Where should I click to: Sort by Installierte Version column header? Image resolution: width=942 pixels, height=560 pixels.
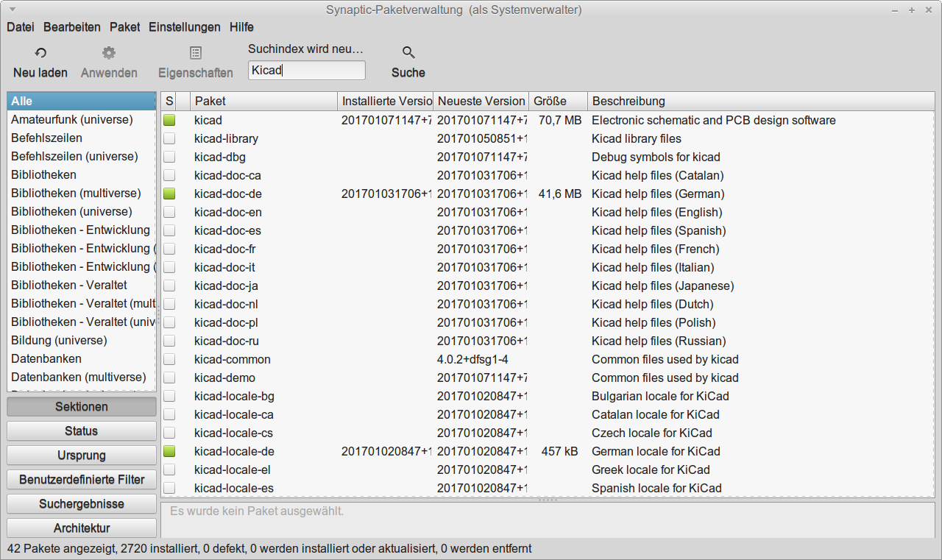(385, 101)
